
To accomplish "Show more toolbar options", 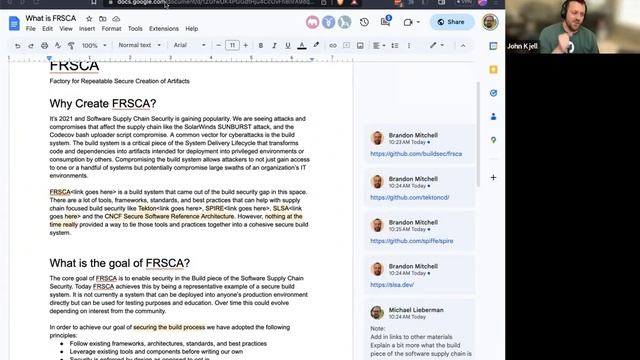I will [409, 45].
